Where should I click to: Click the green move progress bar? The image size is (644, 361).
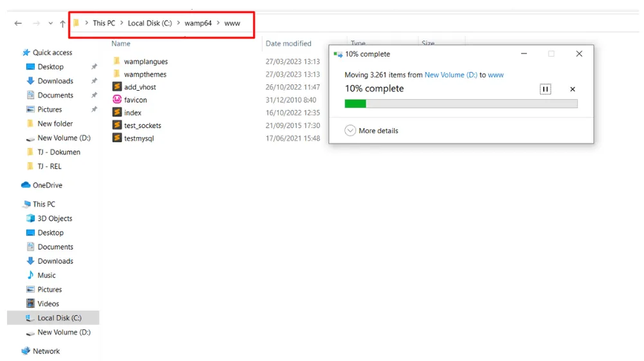(x=461, y=104)
